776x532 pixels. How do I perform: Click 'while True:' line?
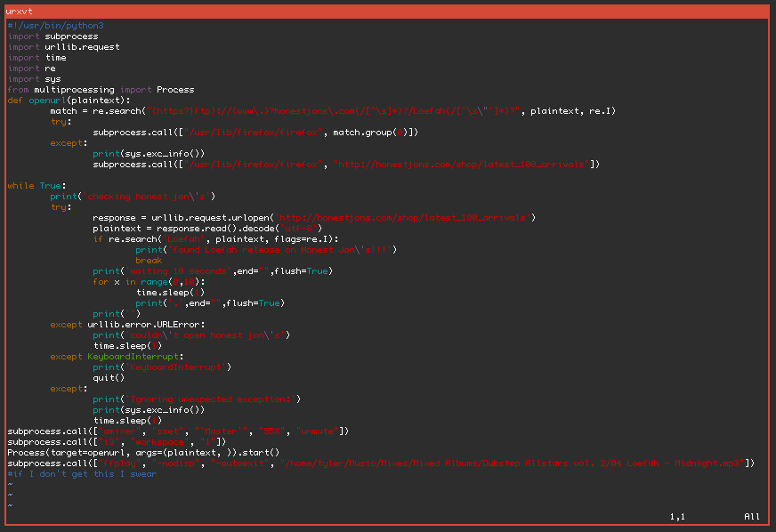pyautogui.click(x=36, y=186)
